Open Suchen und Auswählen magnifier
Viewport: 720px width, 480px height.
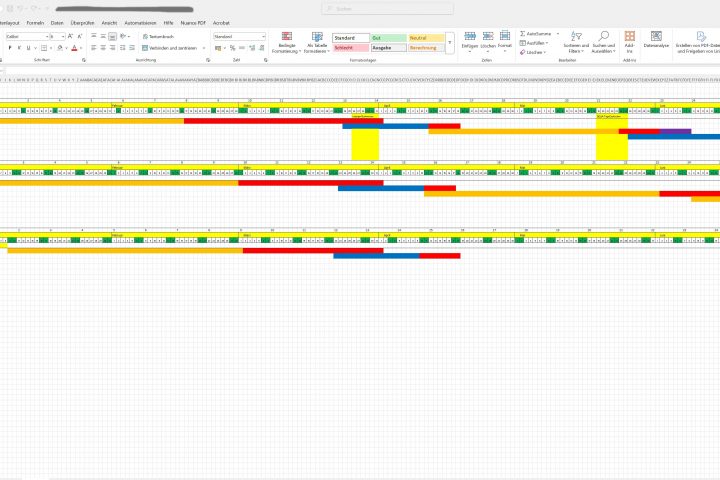click(603, 38)
